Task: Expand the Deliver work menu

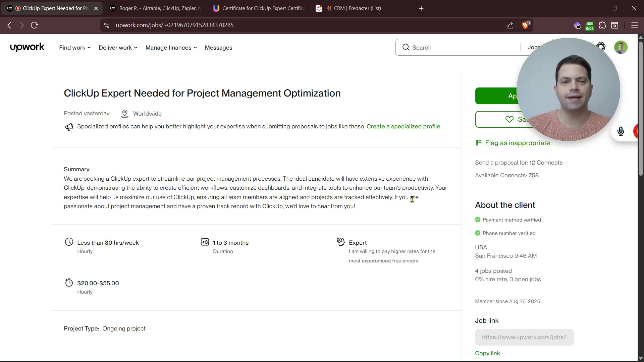Action: tap(118, 48)
